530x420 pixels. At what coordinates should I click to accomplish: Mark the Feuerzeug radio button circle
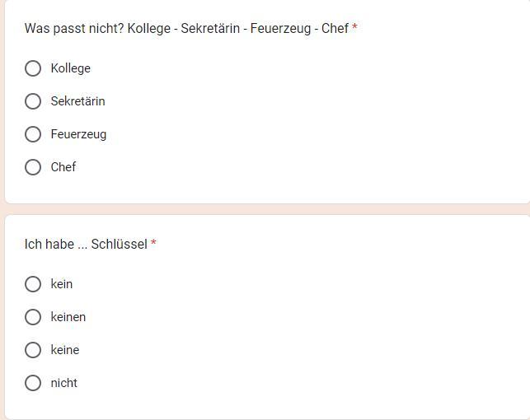click(33, 134)
